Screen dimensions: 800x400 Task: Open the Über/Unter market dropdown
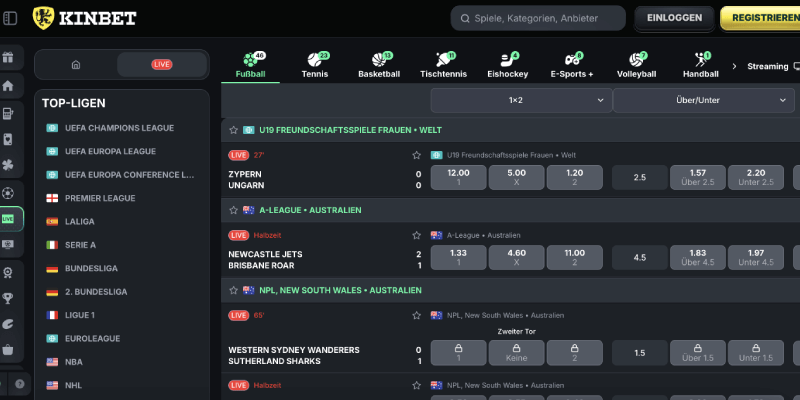704,101
